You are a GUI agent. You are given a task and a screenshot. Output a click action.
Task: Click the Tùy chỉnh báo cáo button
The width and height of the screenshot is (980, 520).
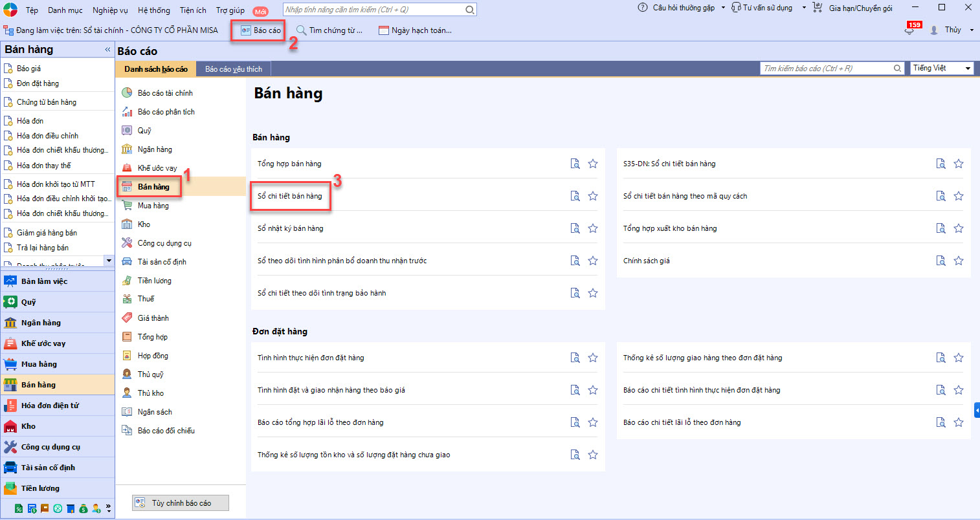coord(181,503)
